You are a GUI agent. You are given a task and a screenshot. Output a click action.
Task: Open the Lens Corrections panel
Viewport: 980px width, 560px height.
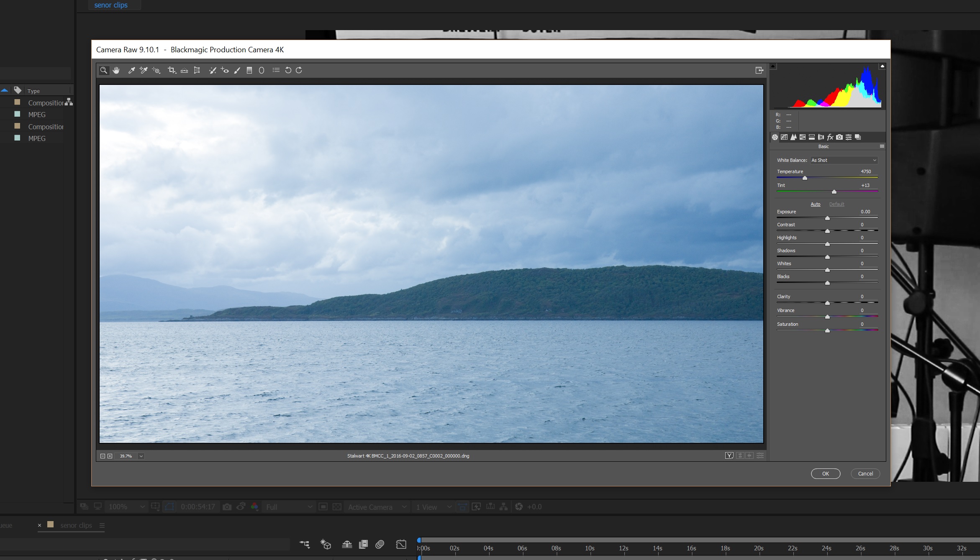tap(821, 137)
